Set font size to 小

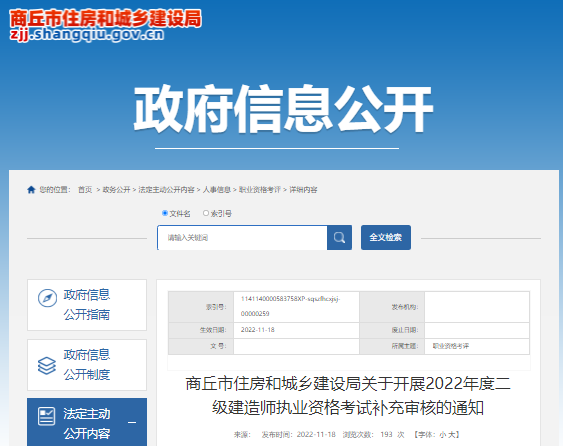tap(442, 435)
